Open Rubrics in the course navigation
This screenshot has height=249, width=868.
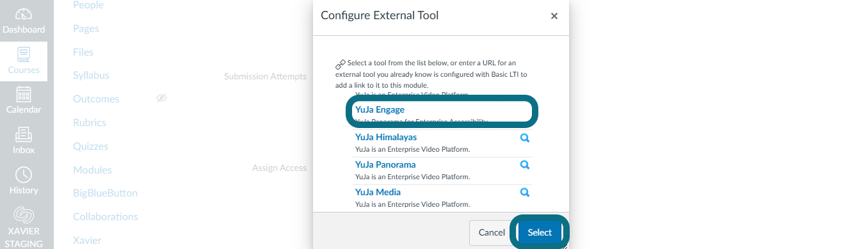(x=89, y=122)
